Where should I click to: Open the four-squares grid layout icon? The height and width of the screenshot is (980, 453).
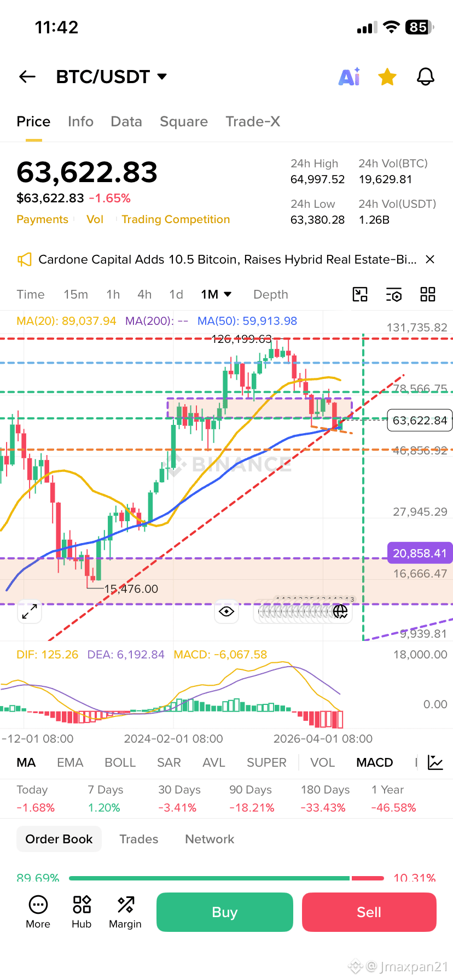point(428,294)
